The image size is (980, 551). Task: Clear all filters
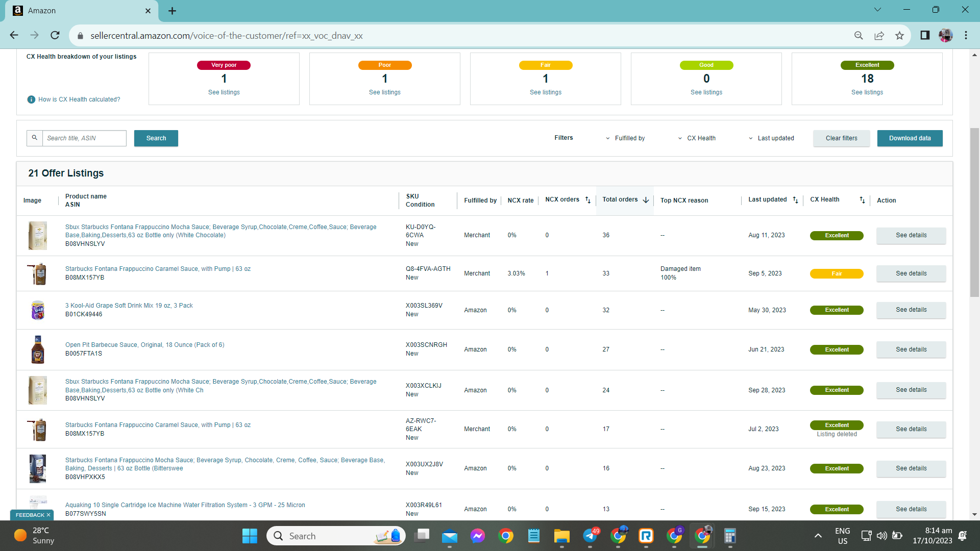[x=841, y=138]
